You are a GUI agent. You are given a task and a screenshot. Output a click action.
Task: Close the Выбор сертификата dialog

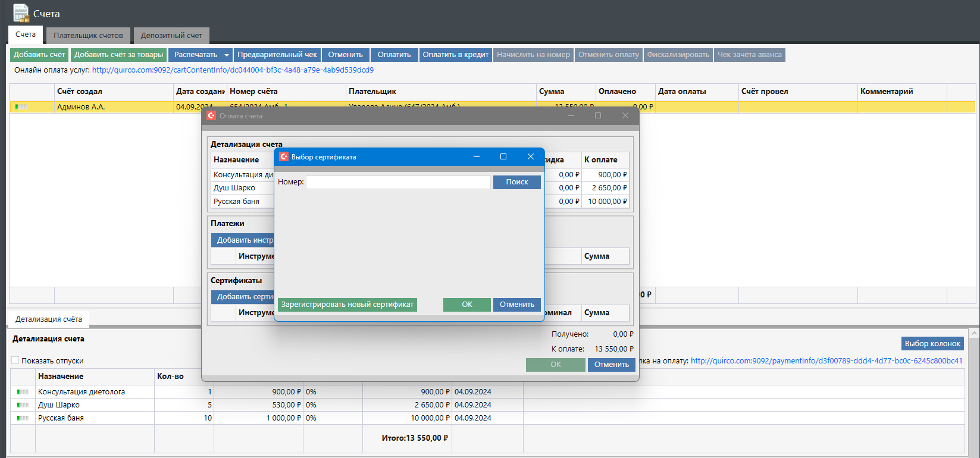coord(531,157)
